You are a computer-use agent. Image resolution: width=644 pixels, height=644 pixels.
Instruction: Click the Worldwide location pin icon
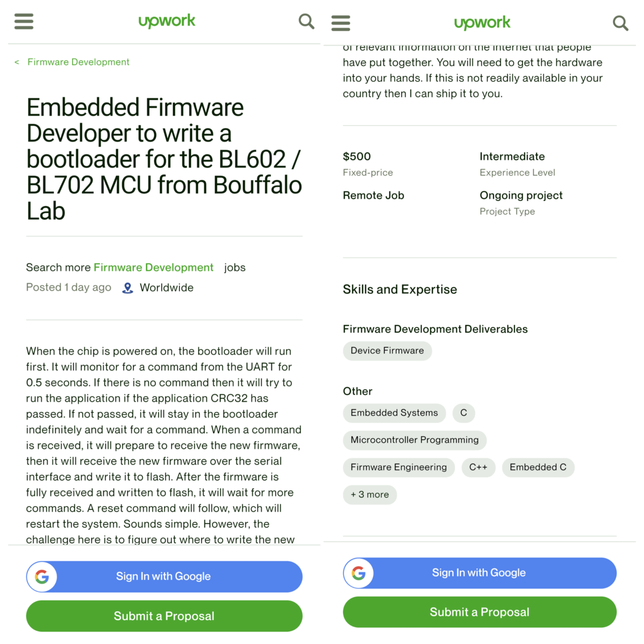(x=128, y=288)
